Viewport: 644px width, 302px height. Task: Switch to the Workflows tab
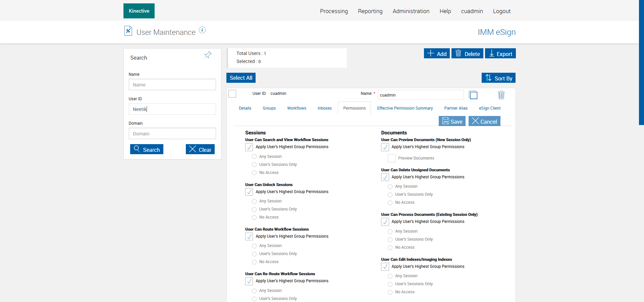[x=297, y=108]
